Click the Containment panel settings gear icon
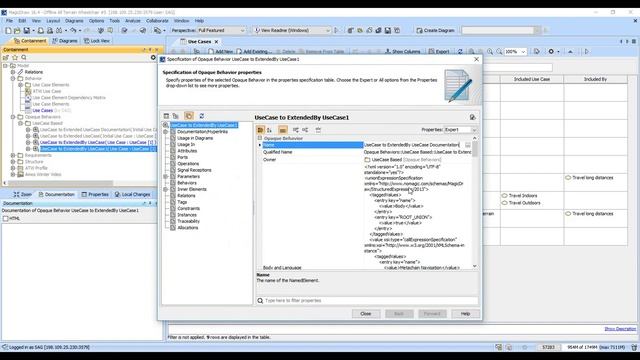 [x=153, y=58]
